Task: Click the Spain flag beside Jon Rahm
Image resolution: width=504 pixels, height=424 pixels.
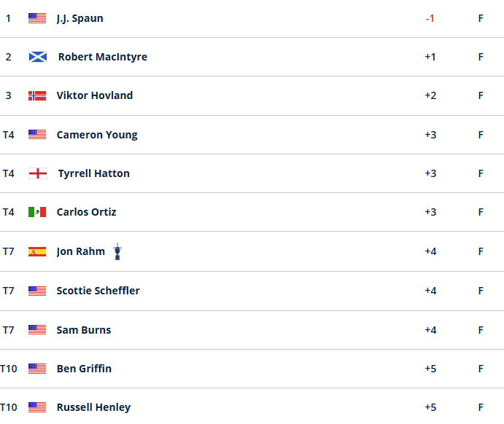Action: 37,251
